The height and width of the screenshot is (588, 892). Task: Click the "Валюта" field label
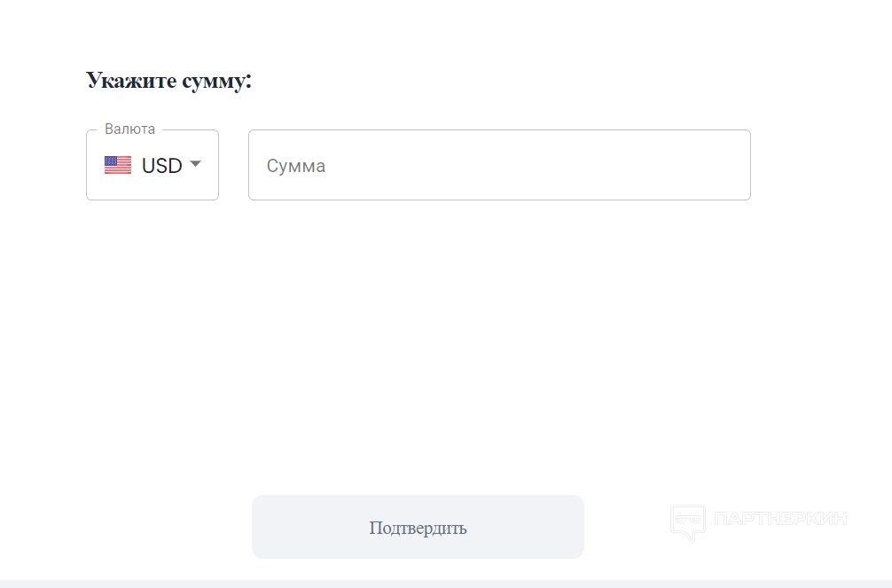[129, 129]
